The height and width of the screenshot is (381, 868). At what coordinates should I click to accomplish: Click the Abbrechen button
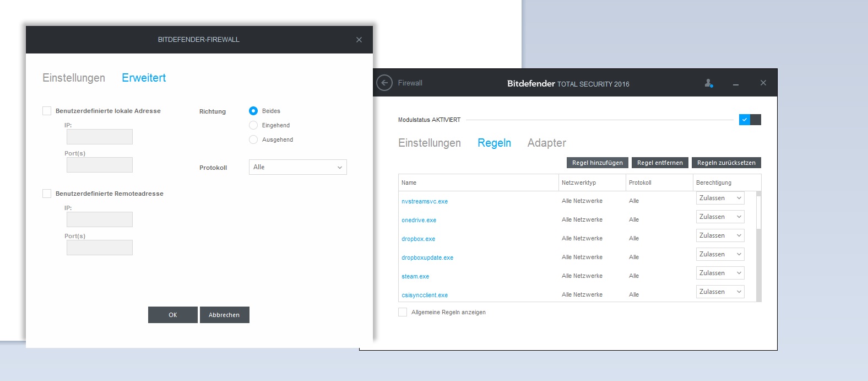click(224, 315)
